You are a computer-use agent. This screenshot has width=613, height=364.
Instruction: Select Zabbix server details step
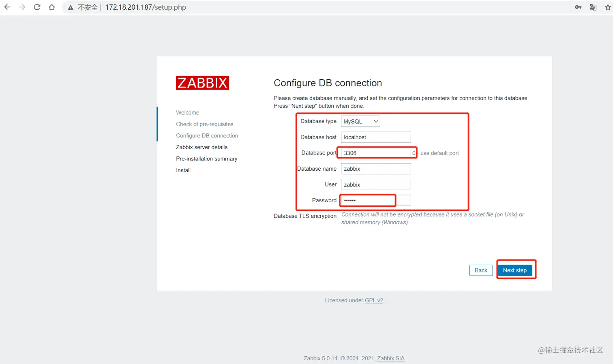tap(202, 147)
